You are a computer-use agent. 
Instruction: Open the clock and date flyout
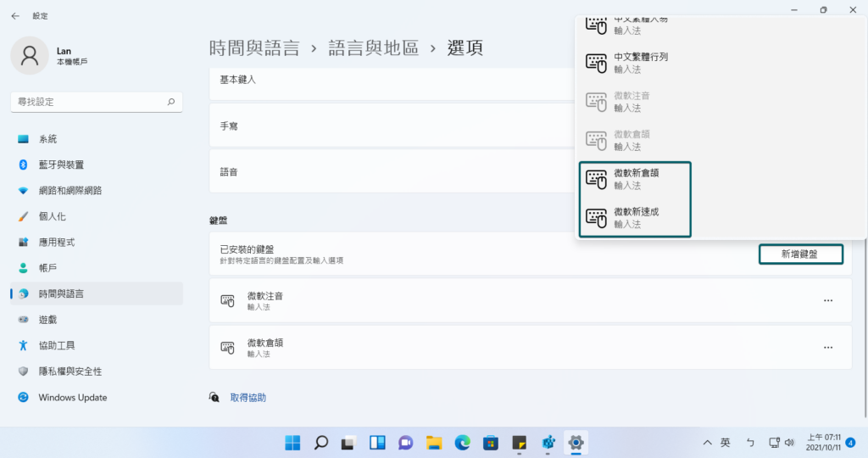click(x=823, y=443)
